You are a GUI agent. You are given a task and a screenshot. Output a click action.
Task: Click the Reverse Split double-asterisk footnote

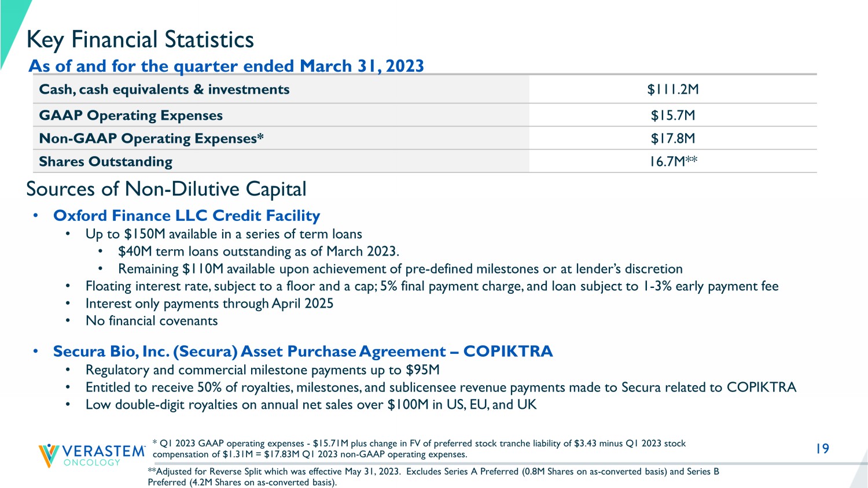pyautogui.click(x=433, y=476)
